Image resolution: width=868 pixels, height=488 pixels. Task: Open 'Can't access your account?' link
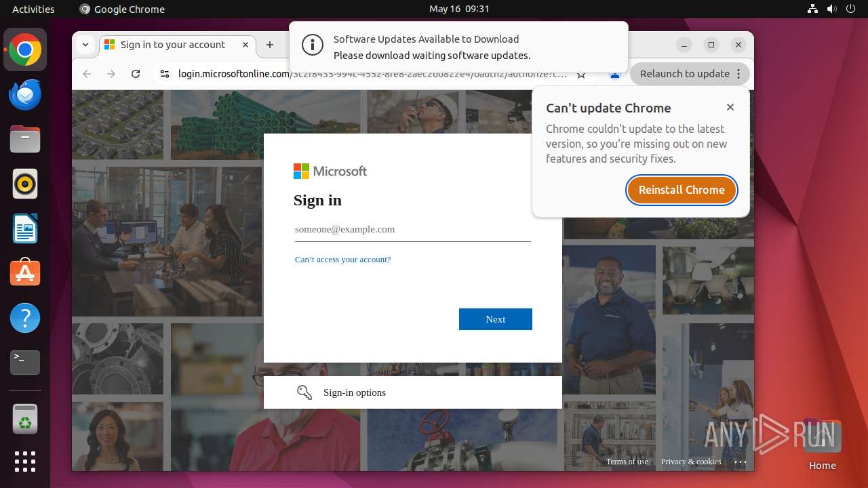pos(342,260)
